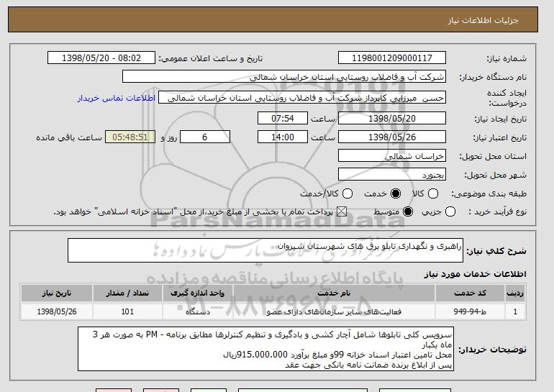Screen dimensions: 554x392
Task: Click the general description text box شرح کلی نیاز
Action: (x=265, y=250)
